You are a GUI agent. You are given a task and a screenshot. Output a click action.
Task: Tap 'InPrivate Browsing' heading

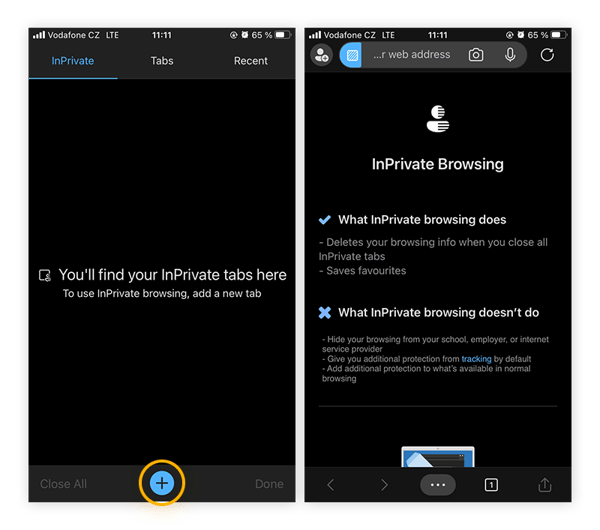438,164
